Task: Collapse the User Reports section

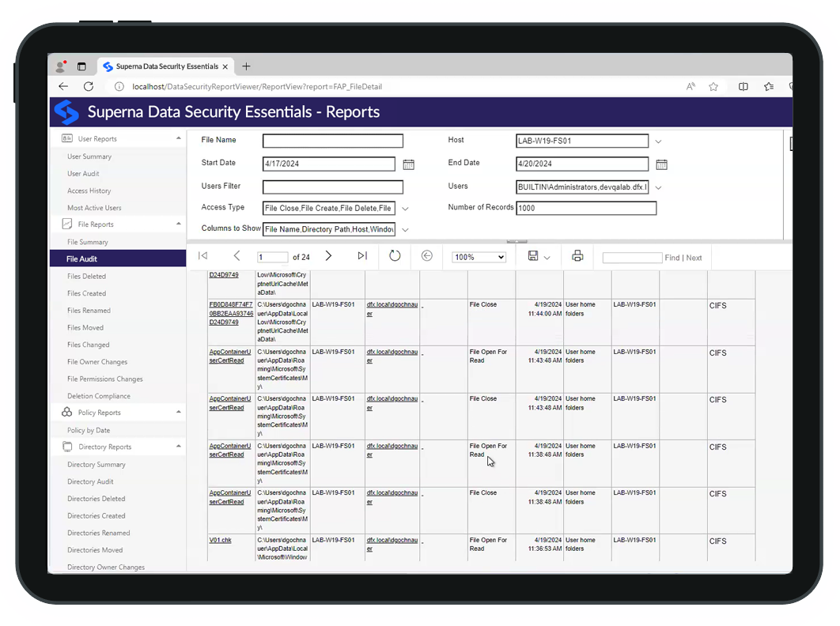Action: (178, 138)
